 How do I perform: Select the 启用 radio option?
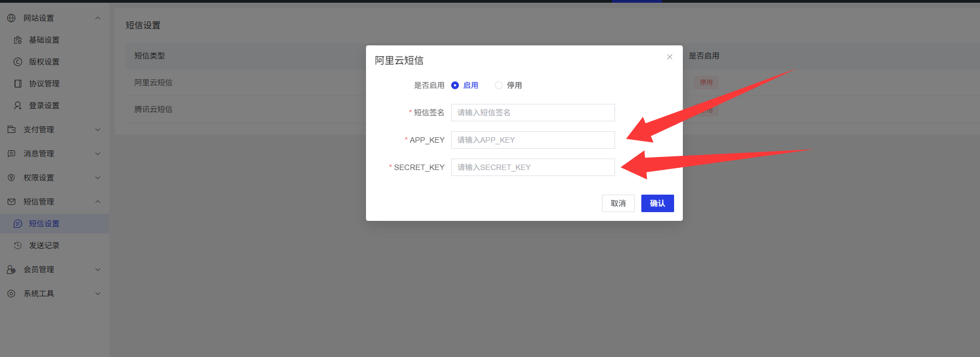coord(465,85)
